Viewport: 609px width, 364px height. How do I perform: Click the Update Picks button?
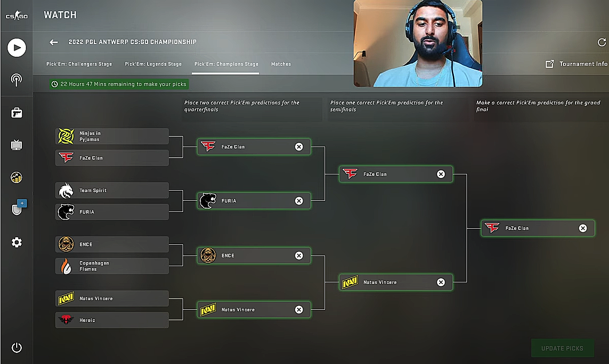562,348
